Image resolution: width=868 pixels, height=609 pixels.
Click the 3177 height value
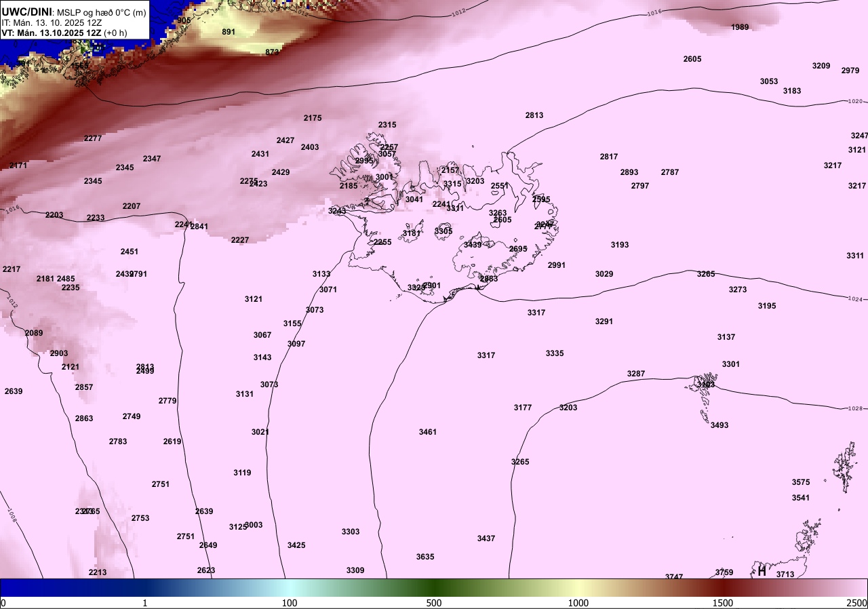[x=523, y=408]
